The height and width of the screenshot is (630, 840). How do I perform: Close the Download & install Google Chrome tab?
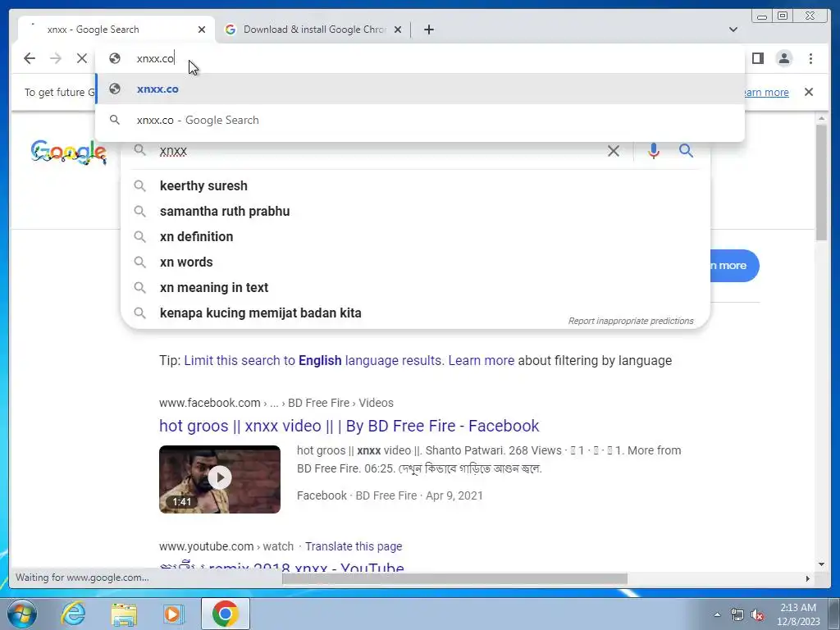tap(398, 30)
